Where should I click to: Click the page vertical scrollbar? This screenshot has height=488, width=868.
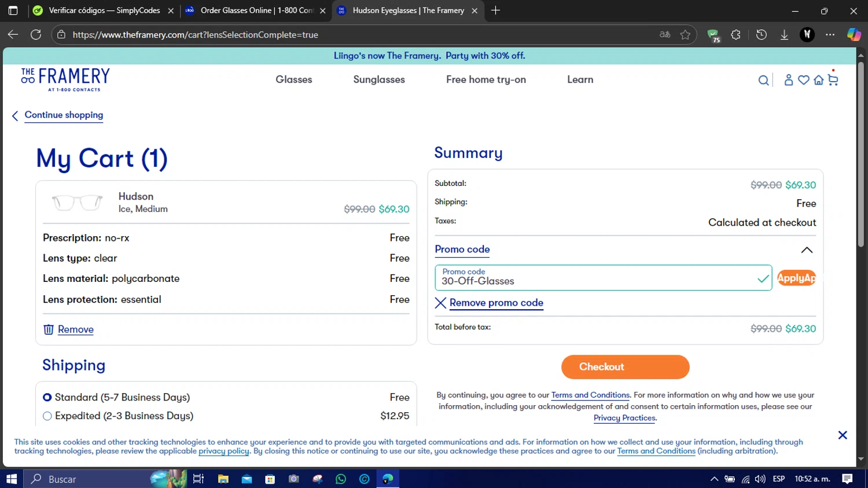(861, 154)
